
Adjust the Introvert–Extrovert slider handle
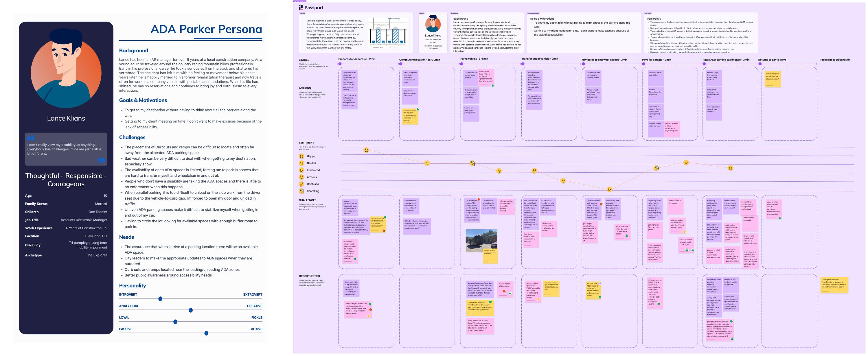160,299
